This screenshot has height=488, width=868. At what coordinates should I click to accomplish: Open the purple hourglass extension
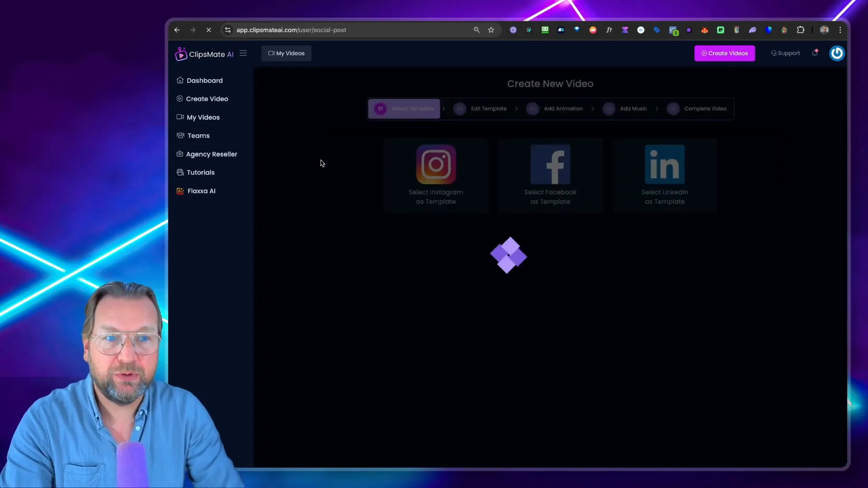click(625, 30)
